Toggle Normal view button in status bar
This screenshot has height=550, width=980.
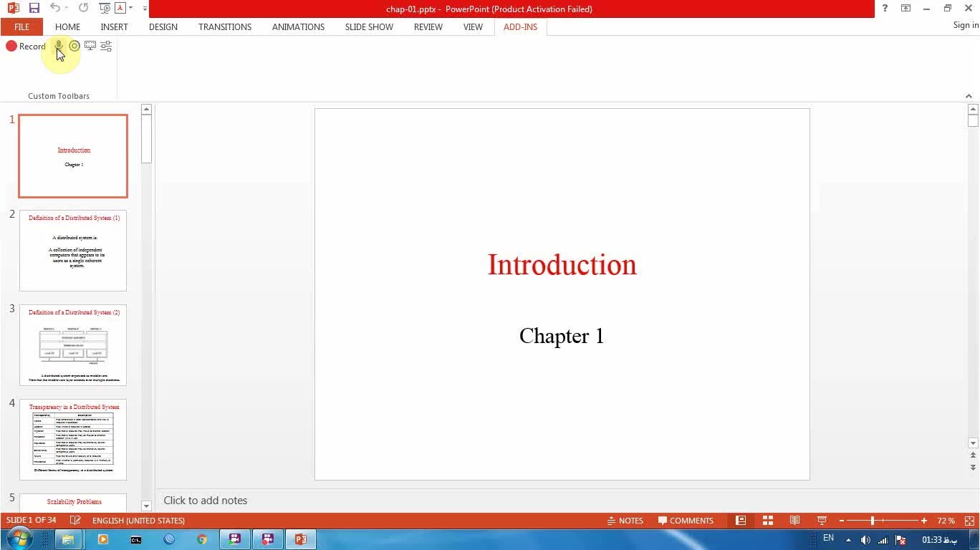tap(741, 521)
